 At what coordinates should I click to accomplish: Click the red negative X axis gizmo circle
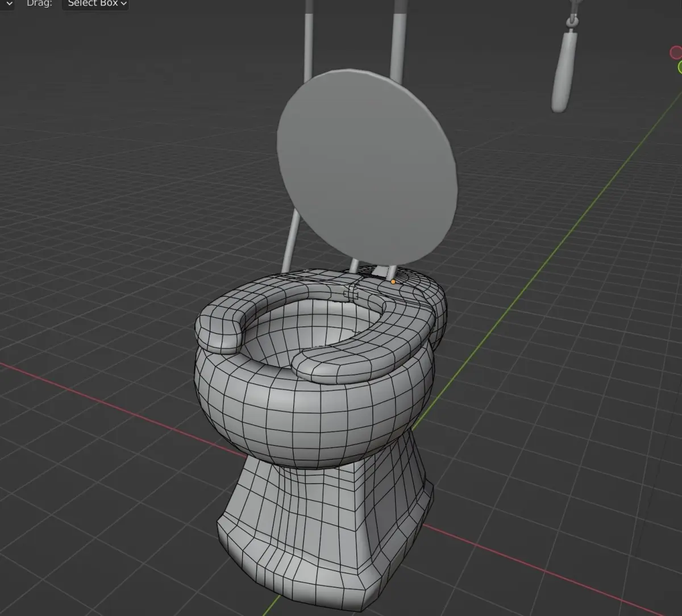(676, 53)
